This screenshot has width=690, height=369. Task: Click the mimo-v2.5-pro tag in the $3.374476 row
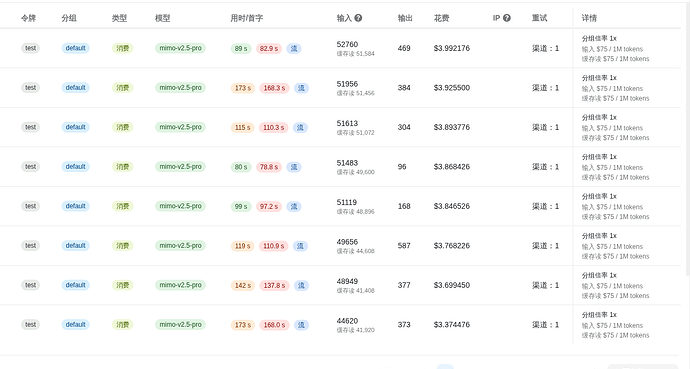tap(180, 325)
